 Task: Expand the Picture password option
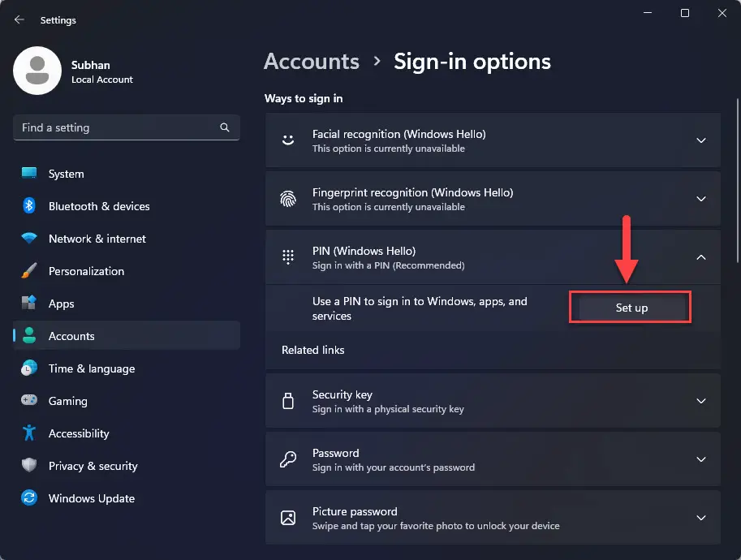pyautogui.click(x=701, y=518)
